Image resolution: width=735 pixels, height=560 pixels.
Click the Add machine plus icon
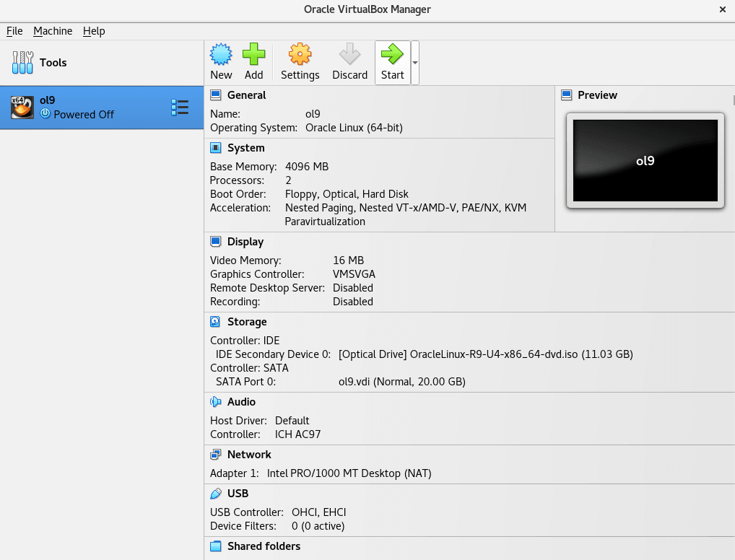[x=253, y=54]
